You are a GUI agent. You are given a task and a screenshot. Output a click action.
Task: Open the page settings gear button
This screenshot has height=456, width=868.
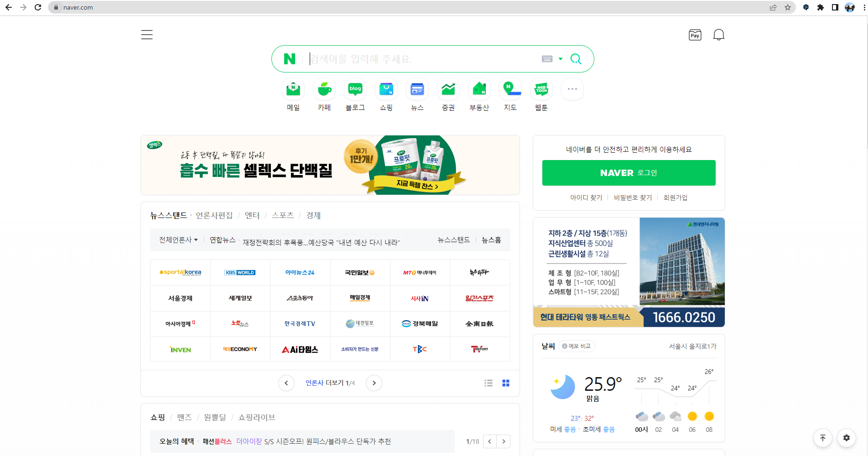(847, 438)
